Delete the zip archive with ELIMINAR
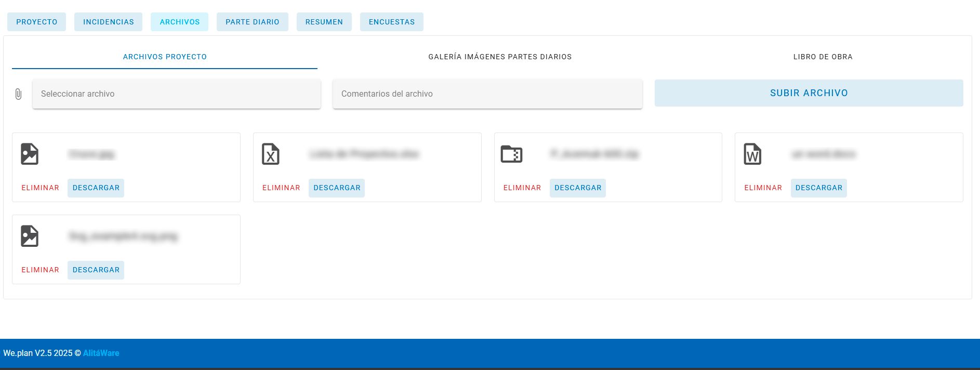 (x=522, y=188)
